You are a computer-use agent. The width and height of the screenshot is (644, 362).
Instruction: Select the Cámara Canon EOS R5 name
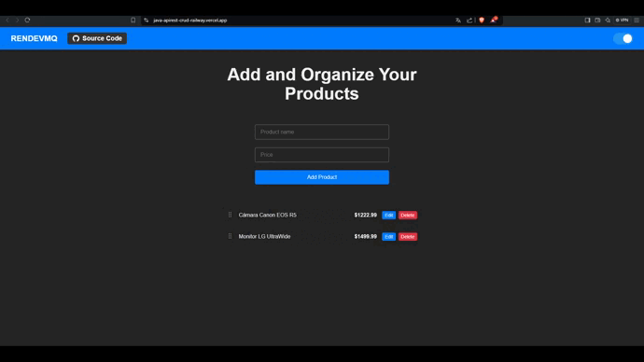coord(267,216)
